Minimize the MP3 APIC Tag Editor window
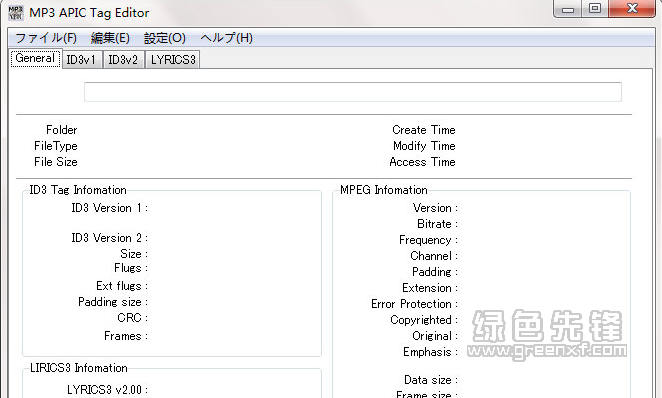662x398 pixels. (568, 8)
